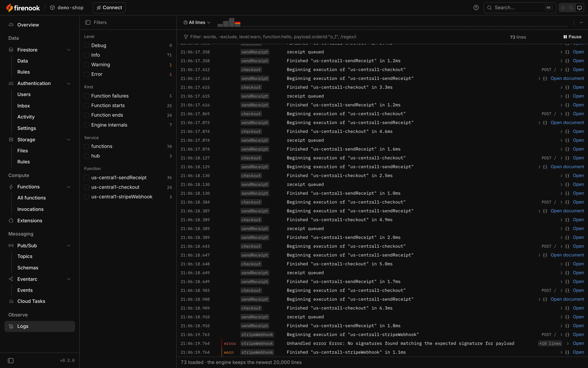This screenshot has width=588, height=368.
Task: Navigate to Topics under Pub/Sub
Action: (25, 256)
